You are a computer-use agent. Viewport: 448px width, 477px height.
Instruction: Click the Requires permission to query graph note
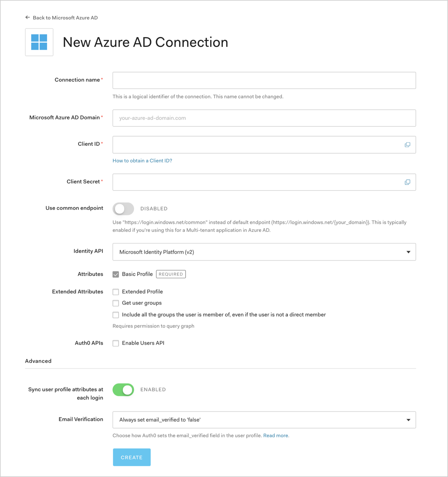pos(153,326)
